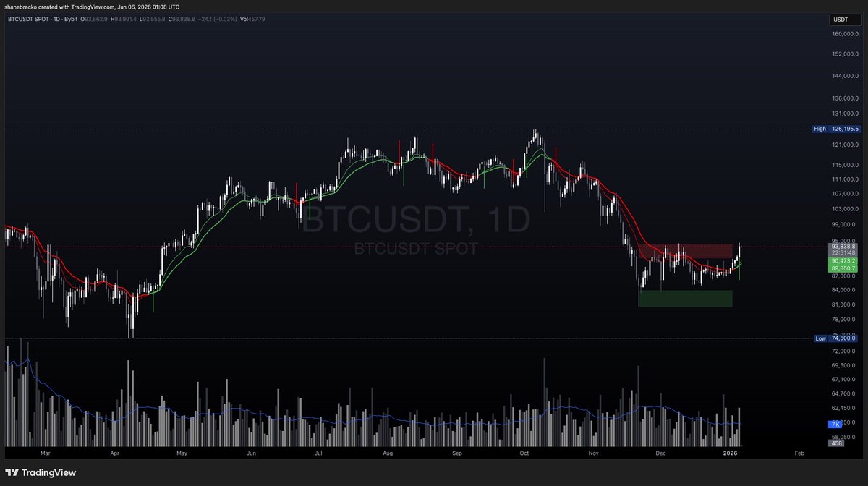Viewport: 868px width, 486px height.
Task: Select the Bybit exchange name in the legend
Action: pyautogui.click(x=72, y=19)
